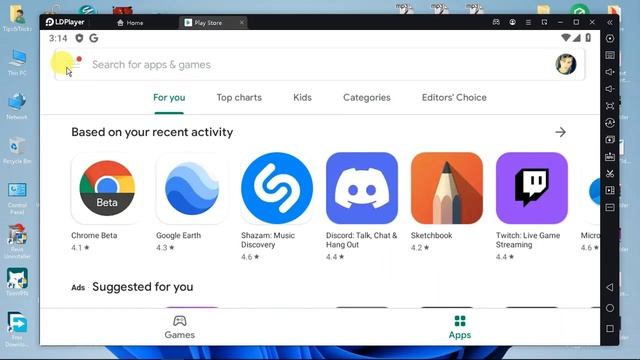Viewport: 640px width, 360px height.
Task: Click the Suggested for you heading
Action: click(142, 287)
